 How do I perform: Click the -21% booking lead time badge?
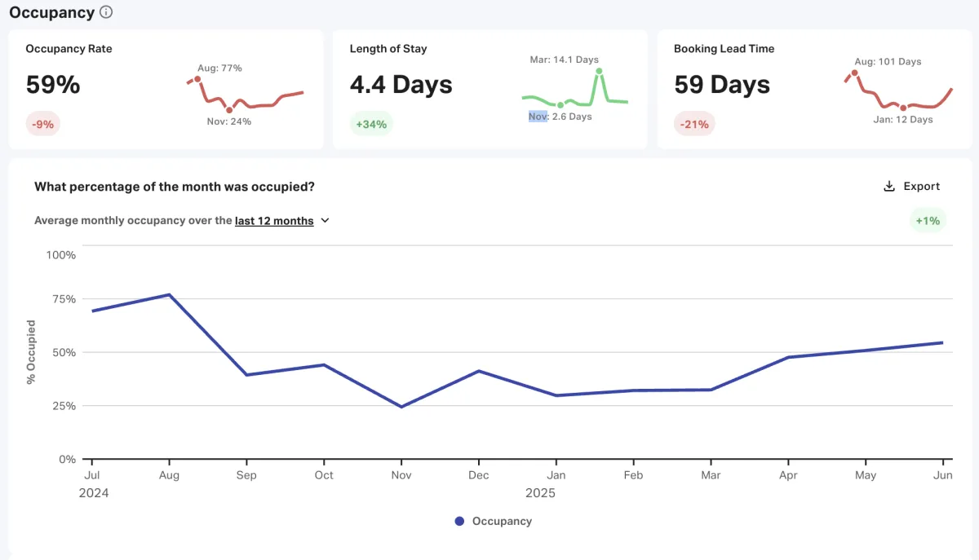click(695, 125)
